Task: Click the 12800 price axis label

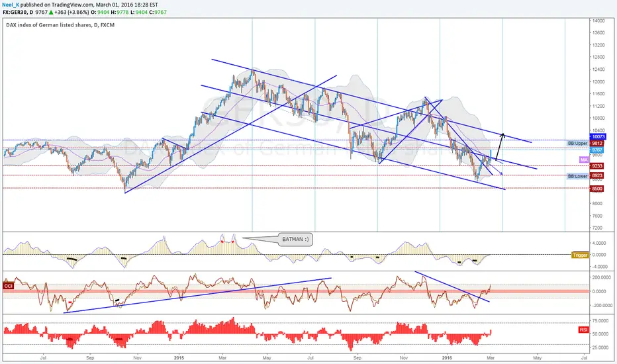Action: (x=598, y=58)
